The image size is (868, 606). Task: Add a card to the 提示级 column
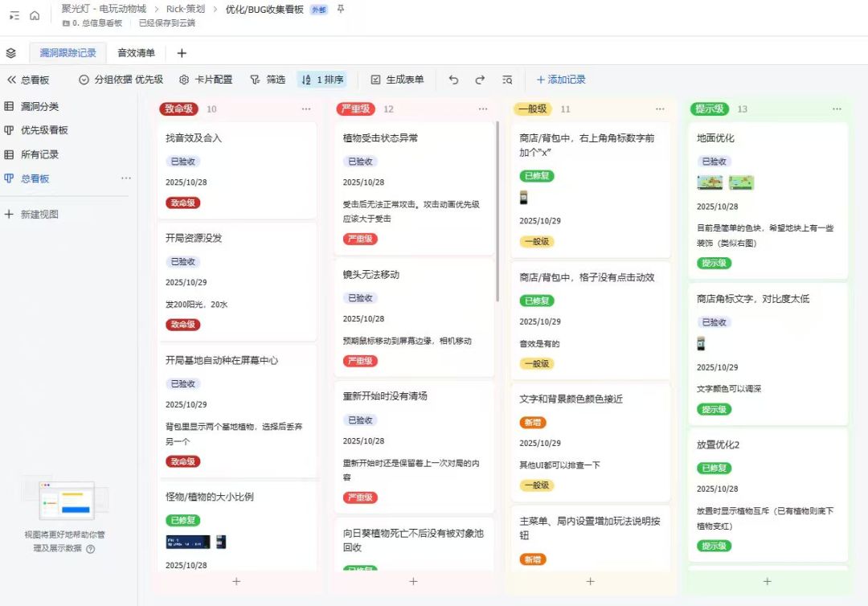(768, 582)
